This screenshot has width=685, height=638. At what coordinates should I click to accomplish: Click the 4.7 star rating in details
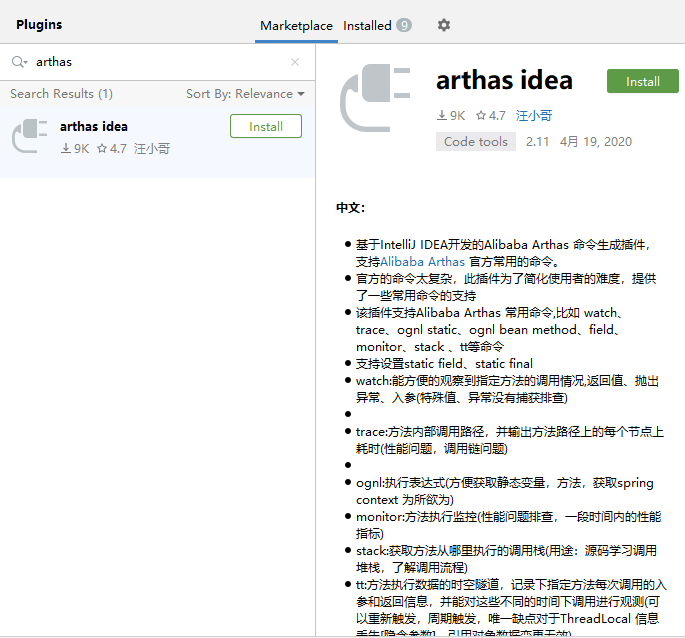pos(491,116)
